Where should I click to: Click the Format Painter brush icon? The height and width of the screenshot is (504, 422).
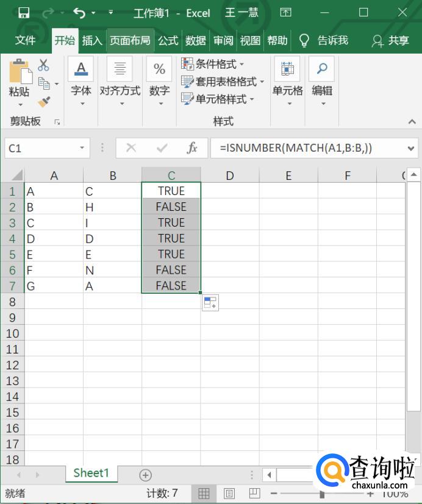(x=44, y=102)
